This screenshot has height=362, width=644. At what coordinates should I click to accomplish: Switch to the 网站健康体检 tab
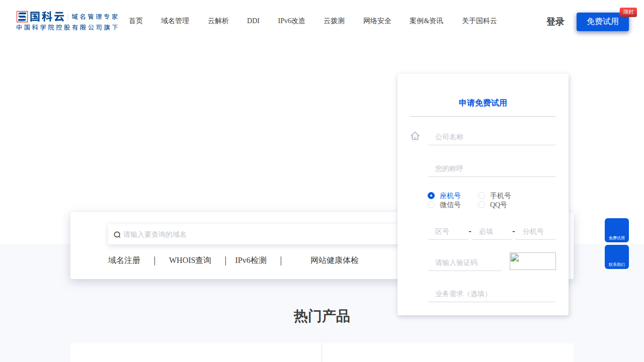pyautogui.click(x=335, y=260)
